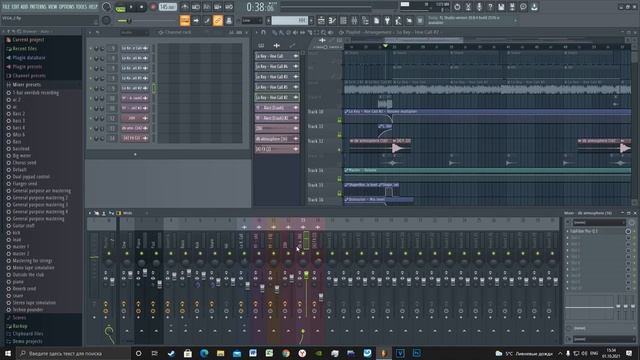
Task: Click channel button on Channel rack row 12
Action: [135, 118]
